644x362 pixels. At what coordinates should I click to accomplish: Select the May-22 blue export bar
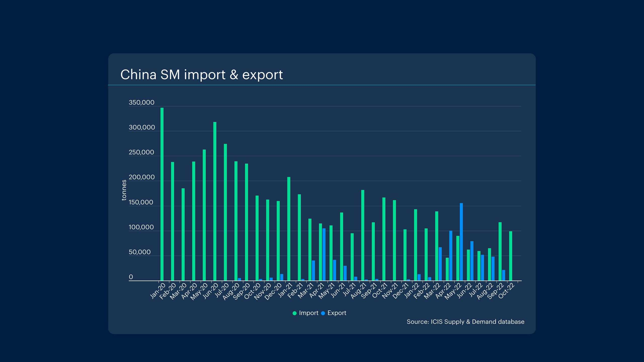461,242
